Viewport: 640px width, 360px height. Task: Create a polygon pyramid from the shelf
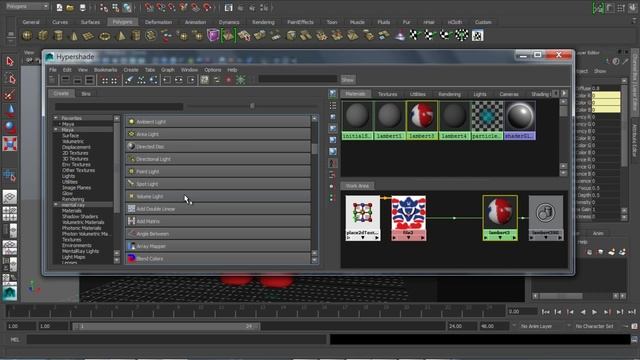pyautogui.click(x=120, y=36)
